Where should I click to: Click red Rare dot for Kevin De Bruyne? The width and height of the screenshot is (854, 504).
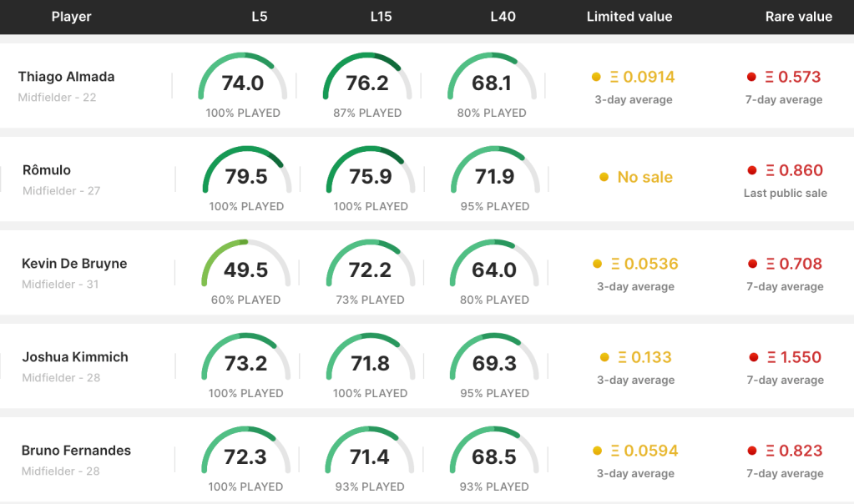pyautogui.click(x=752, y=264)
